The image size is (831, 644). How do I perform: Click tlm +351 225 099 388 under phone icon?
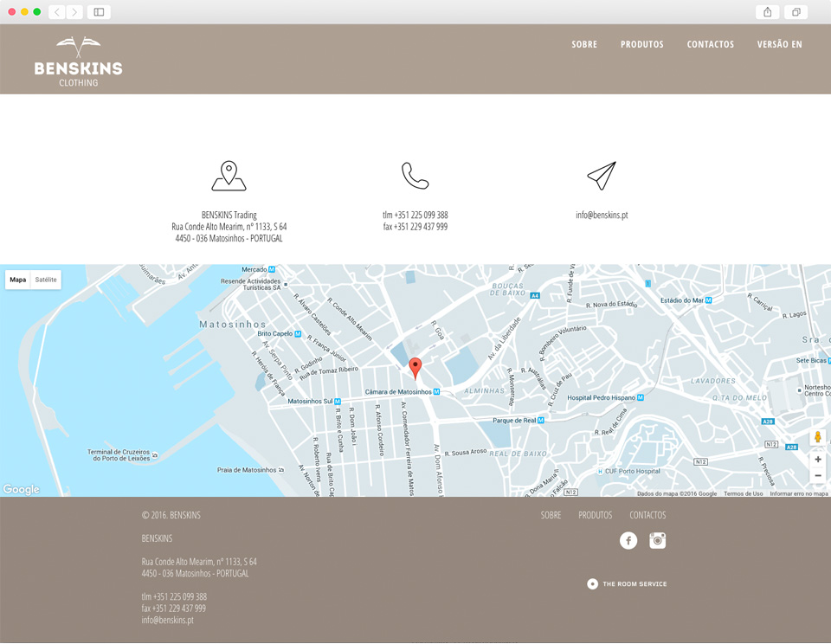click(x=415, y=215)
